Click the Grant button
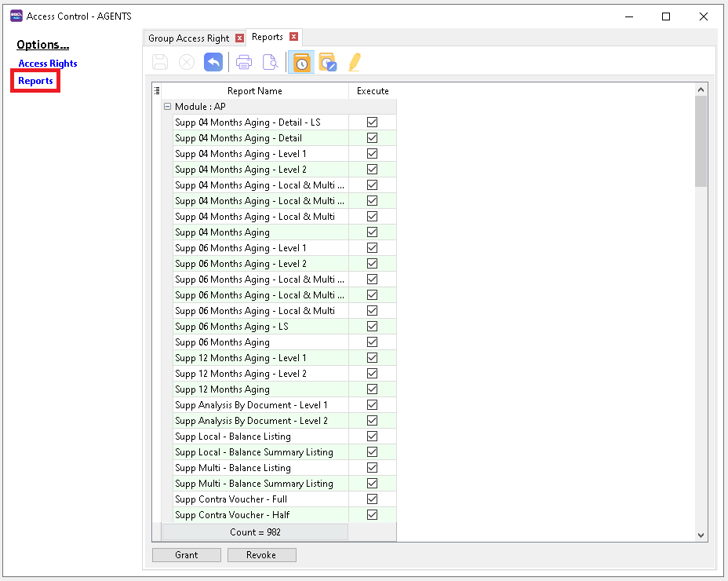Screen dimensions: 728x581 187,555
